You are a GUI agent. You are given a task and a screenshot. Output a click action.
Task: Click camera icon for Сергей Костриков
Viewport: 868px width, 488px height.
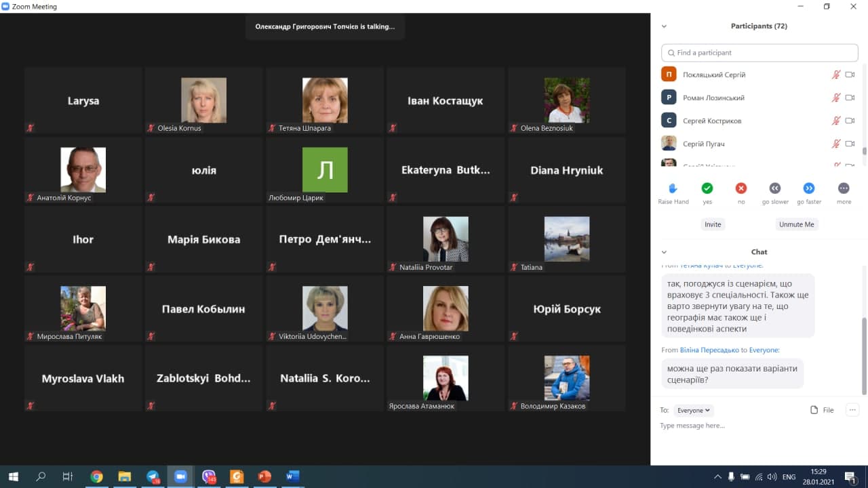coord(850,121)
